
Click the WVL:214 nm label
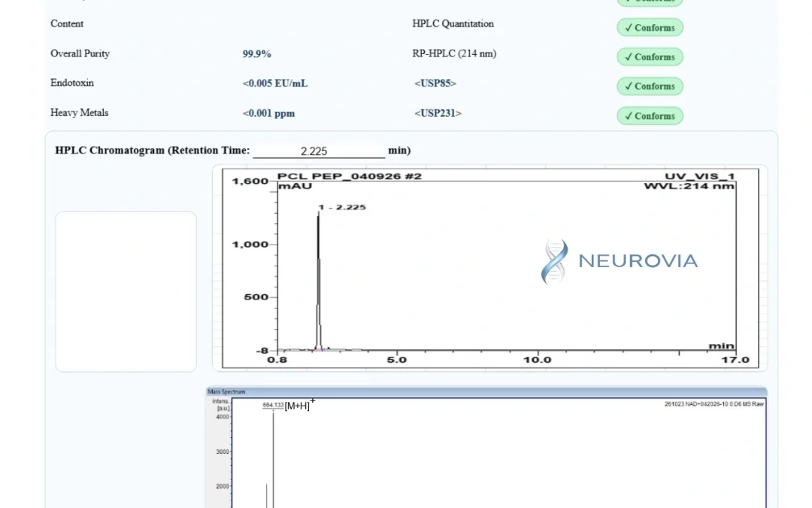click(689, 186)
